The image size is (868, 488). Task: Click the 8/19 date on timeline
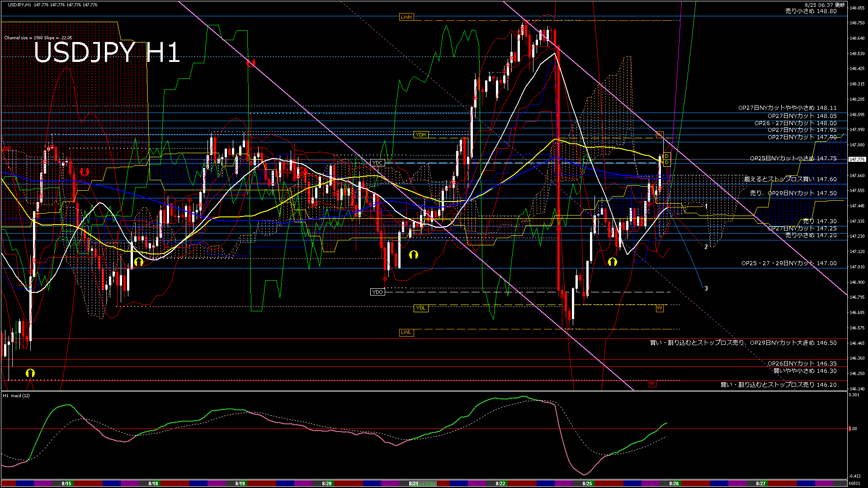[240, 483]
